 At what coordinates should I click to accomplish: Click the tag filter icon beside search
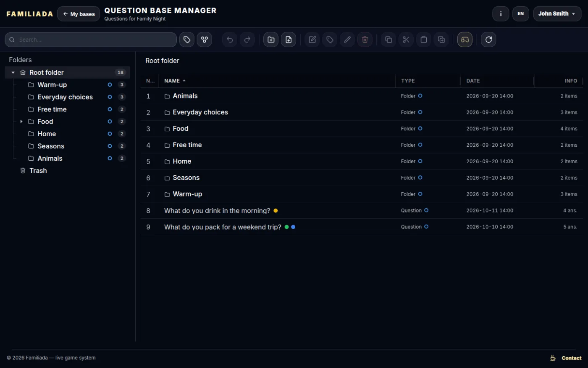(187, 40)
